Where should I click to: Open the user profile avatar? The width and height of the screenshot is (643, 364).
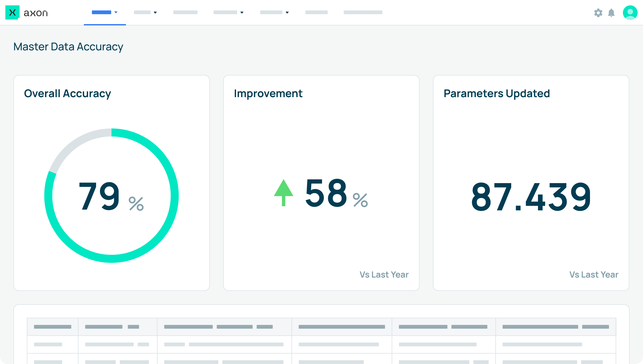click(630, 13)
